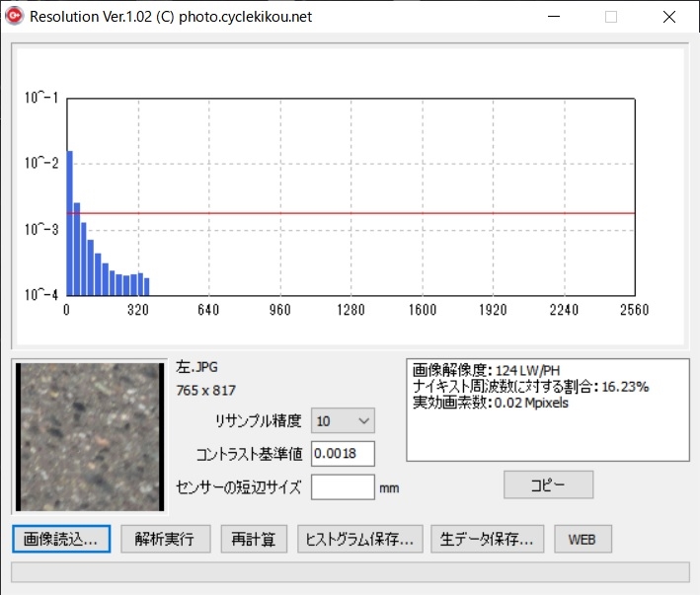The height and width of the screenshot is (595, 700).
Task: Click the 1280 x-axis label
Action: coord(350,310)
